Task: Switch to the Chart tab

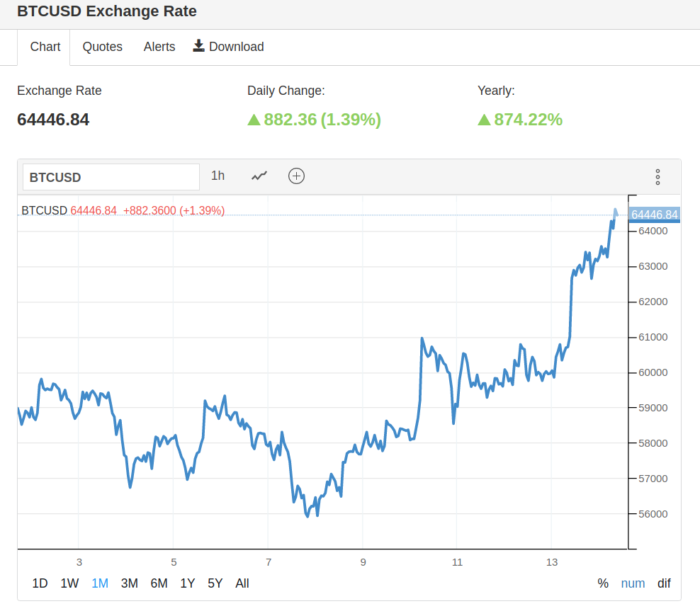Action: 45,47
